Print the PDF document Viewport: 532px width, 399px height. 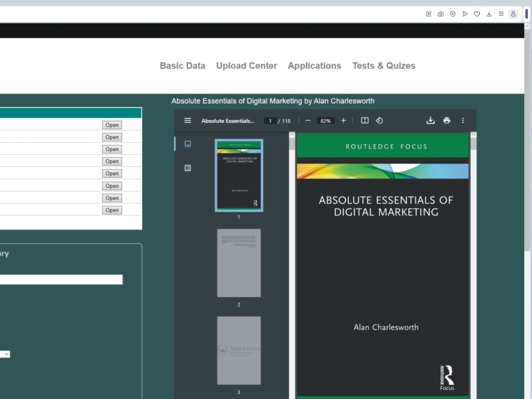447,121
